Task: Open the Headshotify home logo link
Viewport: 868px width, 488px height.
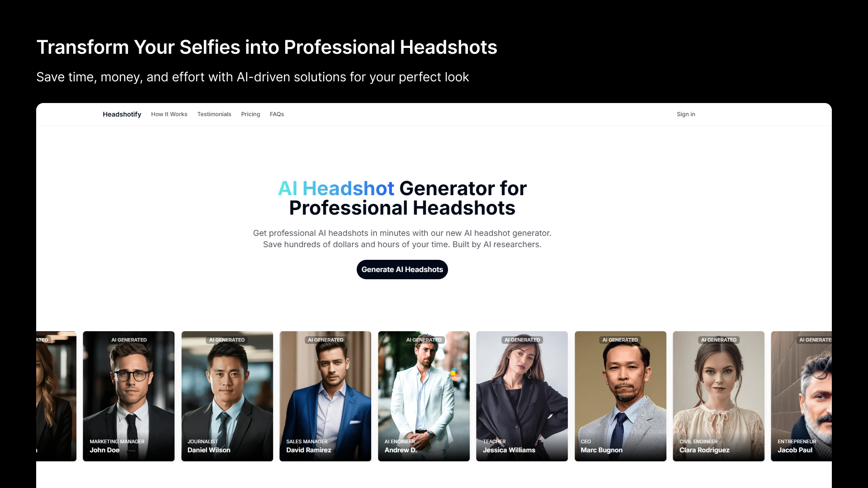Action: coord(122,114)
